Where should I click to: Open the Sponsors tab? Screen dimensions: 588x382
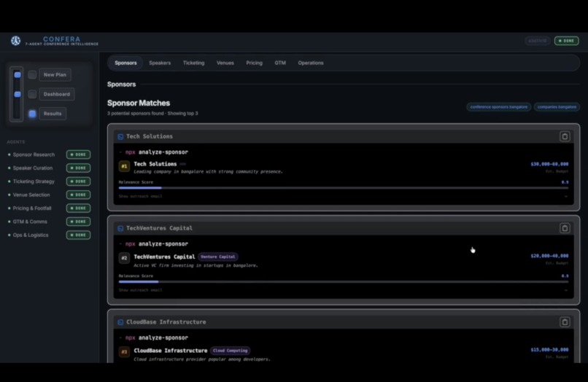tap(125, 63)
